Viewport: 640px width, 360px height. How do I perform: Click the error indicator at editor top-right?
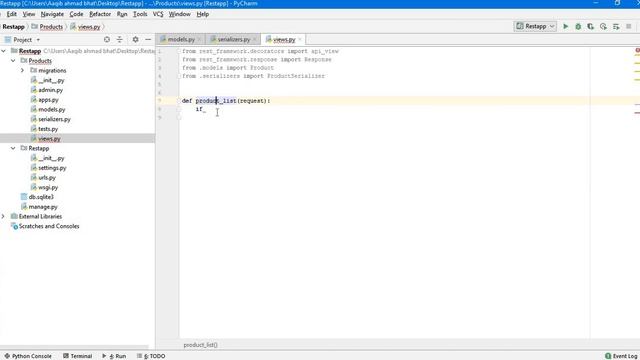[x=637, y=51]
